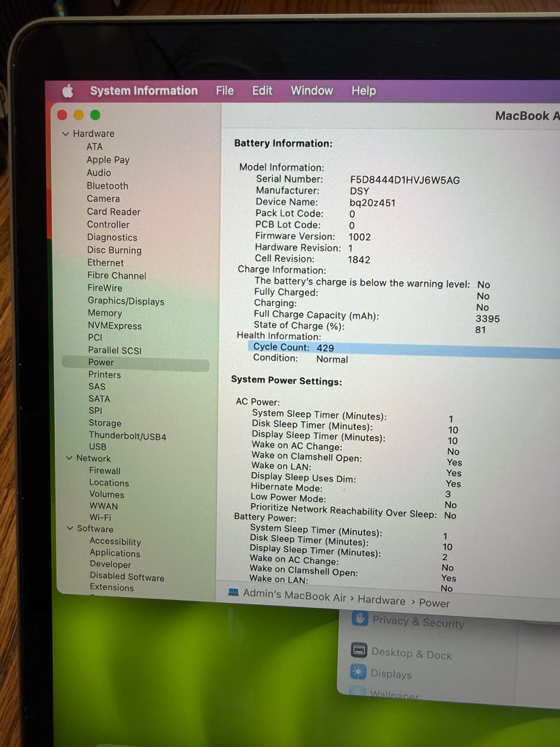The width and height of the screenshot is (560, 747).
Task: Select Camera in the sidebar
Action: click(103, 199)
